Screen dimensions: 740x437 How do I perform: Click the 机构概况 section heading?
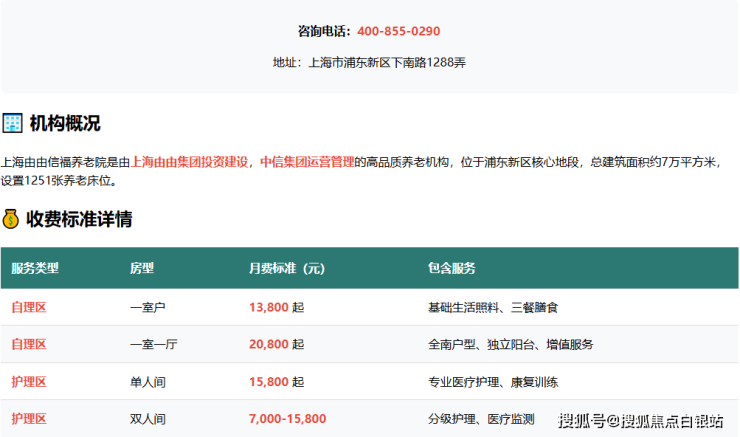pyautogui.click(x=65, y=124)
